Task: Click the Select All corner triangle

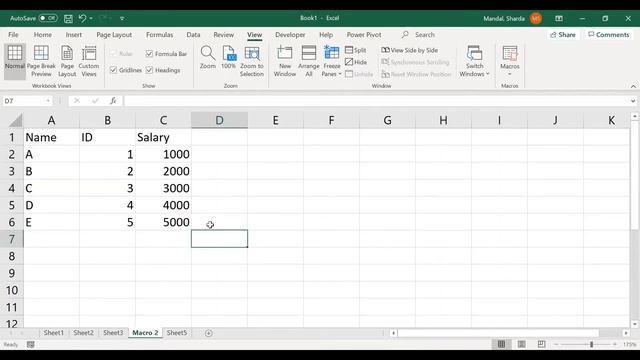Action: 16,120
